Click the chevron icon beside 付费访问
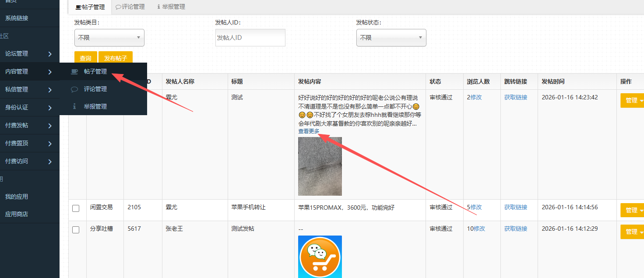 tap(50, 162)
